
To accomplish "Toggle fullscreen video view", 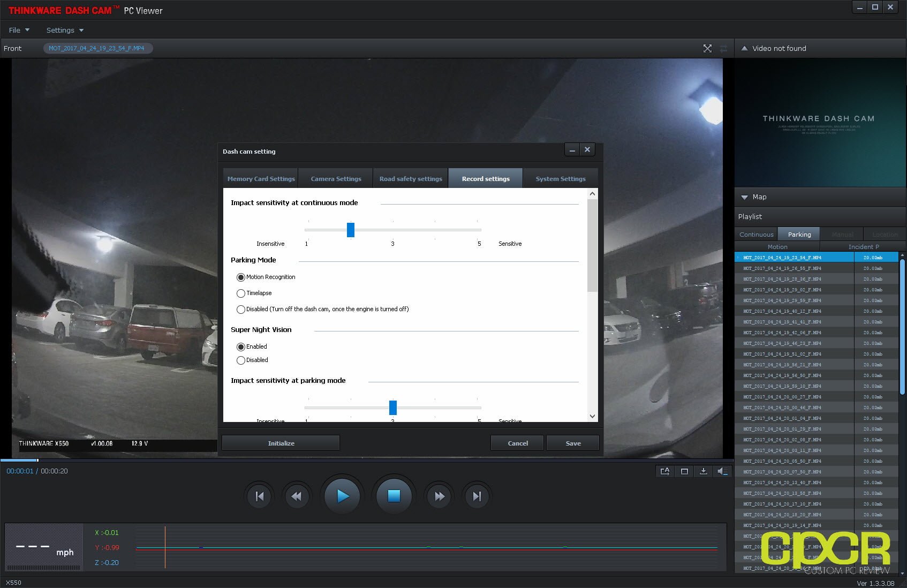I will coord(707,48).
